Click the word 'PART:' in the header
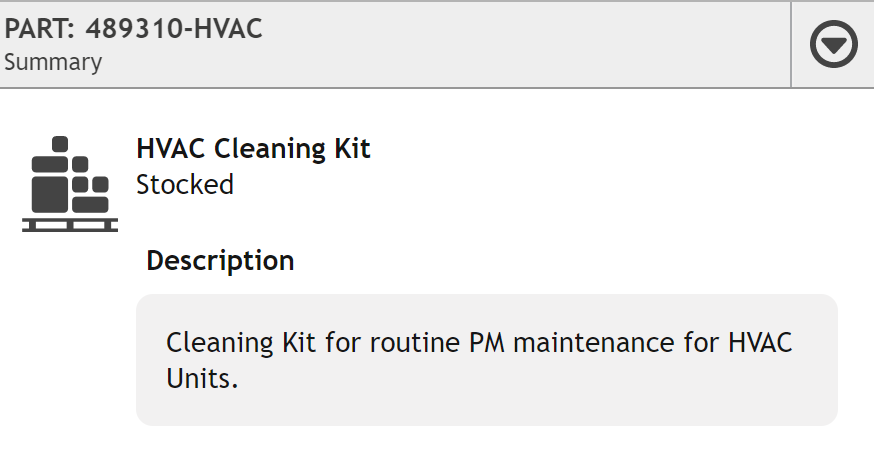The height and width of the screenshot is (457, 874). [x=40, y=29]
